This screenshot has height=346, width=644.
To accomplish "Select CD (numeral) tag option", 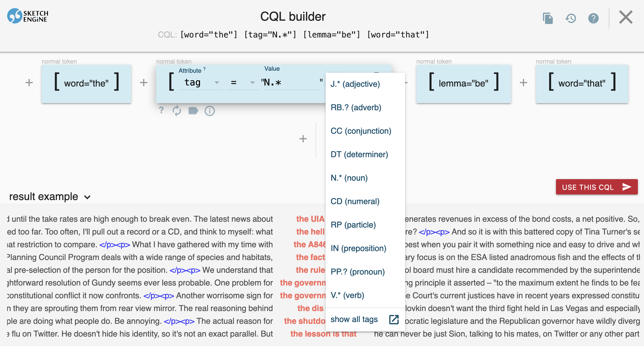I will pyautogui.click(x=365, y=201).
